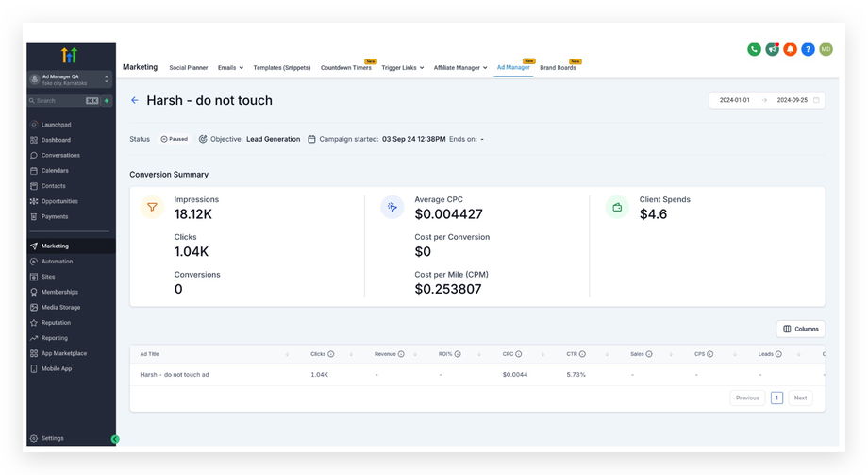Image resolution: width=868 pixels, height=475 pixels.
Task: Click the Columns button
Action: point(800,329)
